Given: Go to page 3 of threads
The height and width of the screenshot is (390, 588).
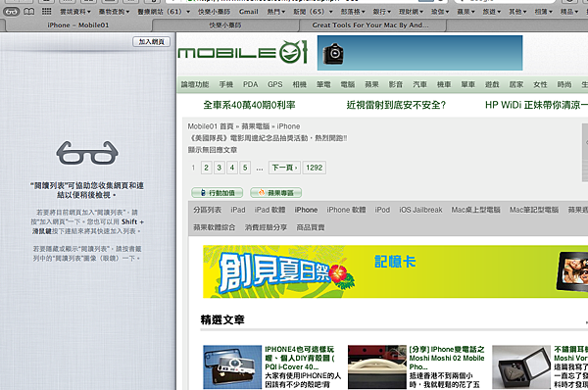Looking at the screenshot, I should click(220, 168).
